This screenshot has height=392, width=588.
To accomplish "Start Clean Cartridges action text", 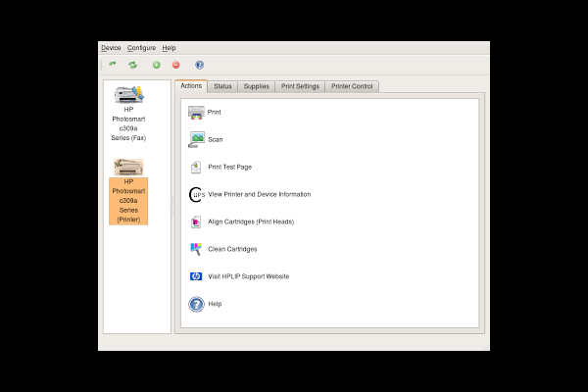I will tap(232, 249).
